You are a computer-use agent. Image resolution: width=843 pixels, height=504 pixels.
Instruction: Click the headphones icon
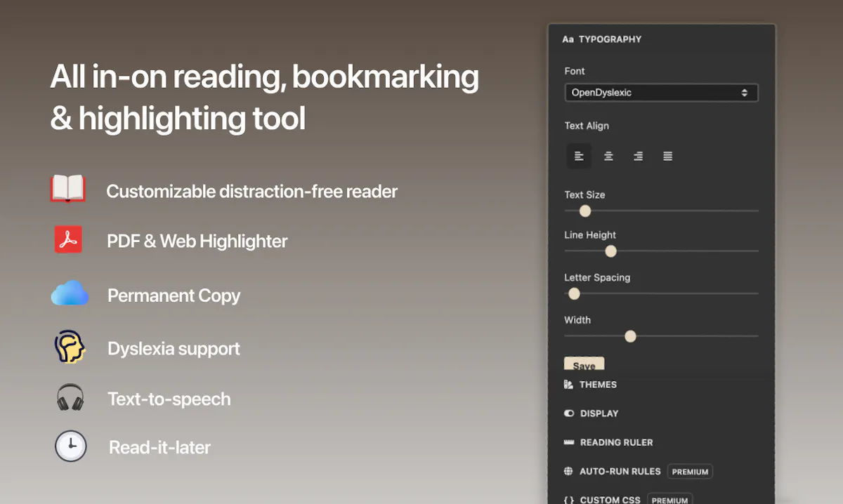coord(70,397)
